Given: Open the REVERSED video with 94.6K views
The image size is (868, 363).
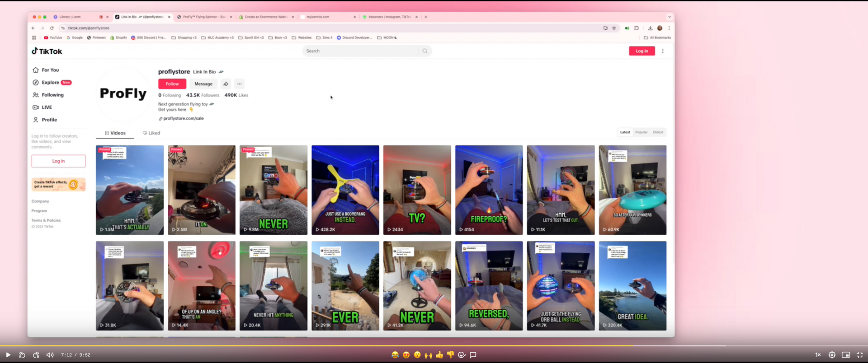Looking at the screenshot, I should tap(489, 286).
